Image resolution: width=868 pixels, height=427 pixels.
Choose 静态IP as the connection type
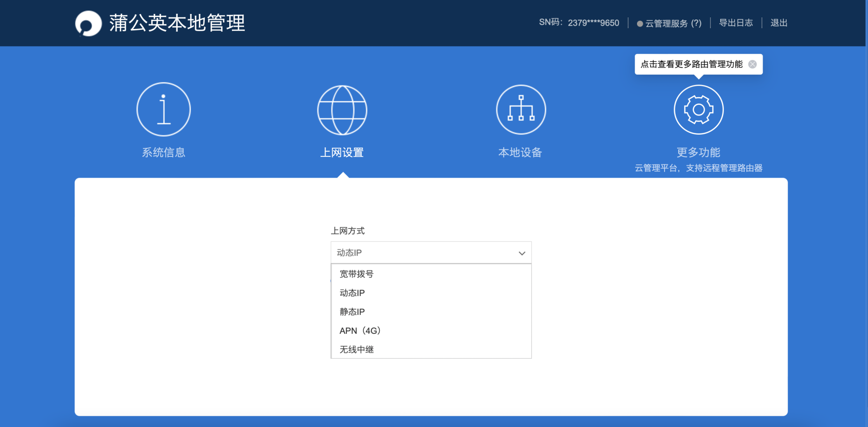point(352,311)
